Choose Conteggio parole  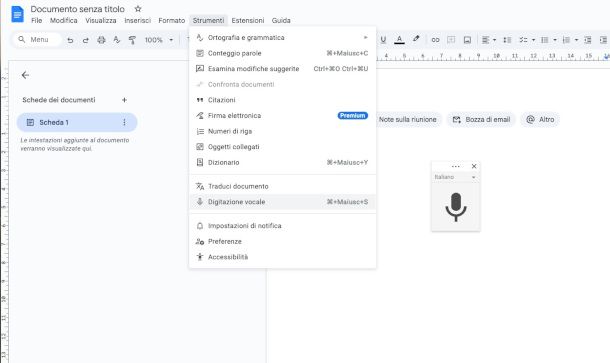282,53
